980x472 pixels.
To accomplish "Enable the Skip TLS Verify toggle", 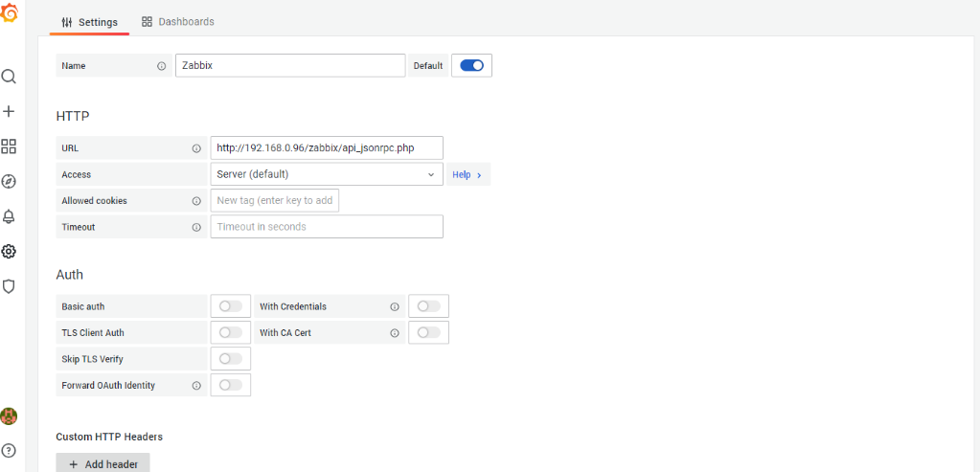I will pyautogui.click(x=231, y=358).
